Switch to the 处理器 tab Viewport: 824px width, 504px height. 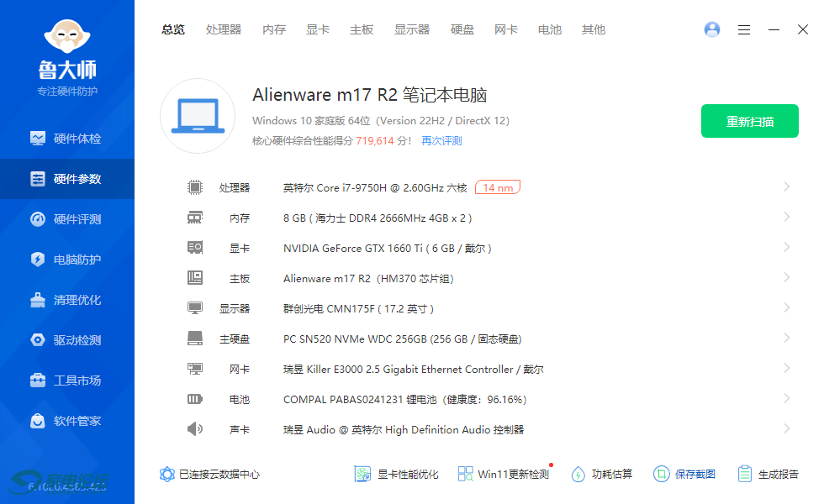pyautogui.click(x=224, y=30)
